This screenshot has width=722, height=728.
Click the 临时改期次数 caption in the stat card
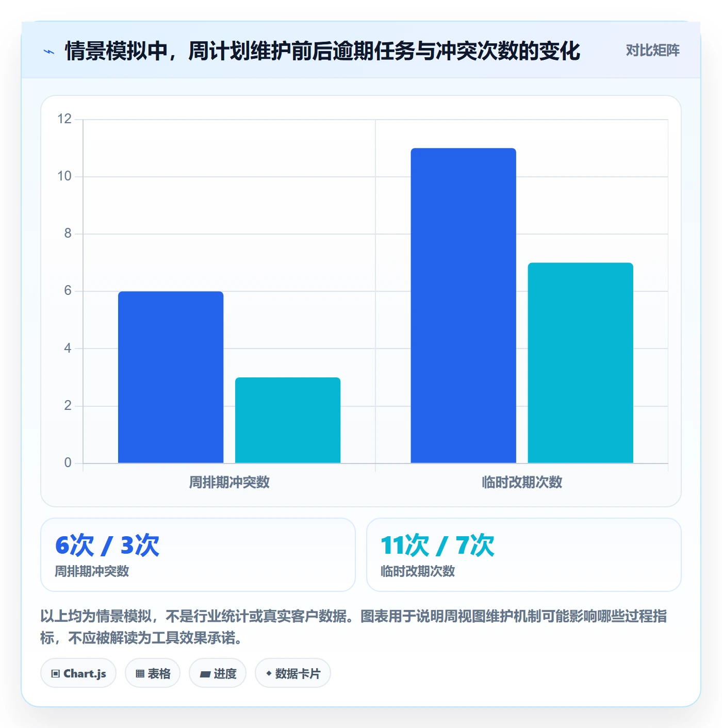[x=418, y=571]
